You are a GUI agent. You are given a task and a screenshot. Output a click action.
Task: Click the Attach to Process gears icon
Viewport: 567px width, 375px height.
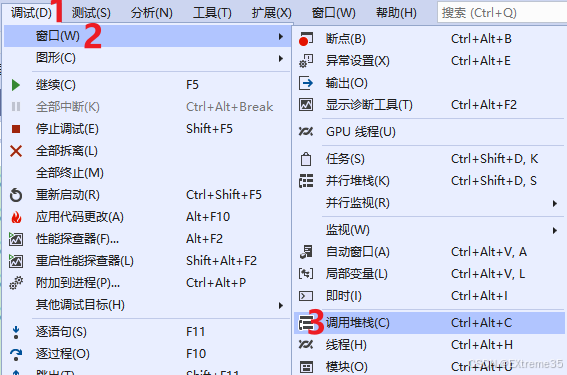16,283
